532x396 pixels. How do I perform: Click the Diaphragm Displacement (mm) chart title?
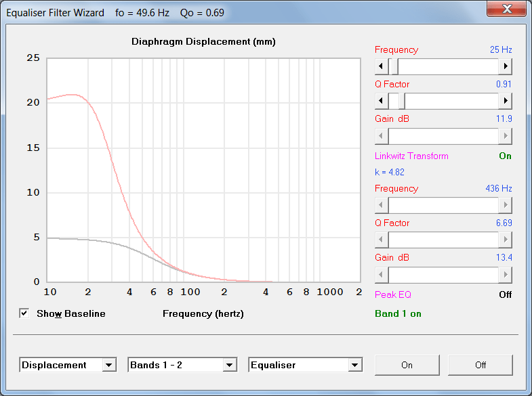point(203,42)
